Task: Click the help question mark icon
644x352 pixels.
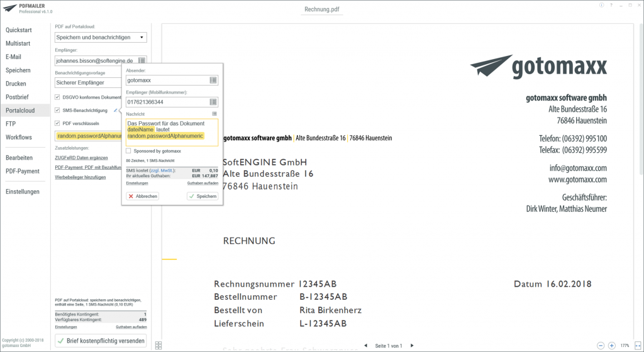Action: point(611,5)
